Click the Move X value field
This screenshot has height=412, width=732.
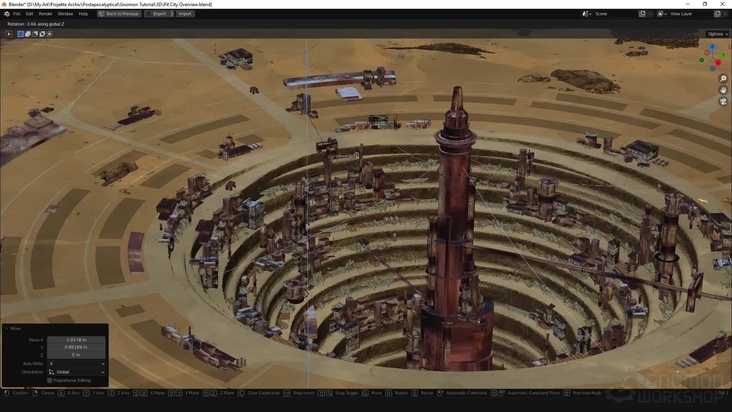[x=76, y=339]
